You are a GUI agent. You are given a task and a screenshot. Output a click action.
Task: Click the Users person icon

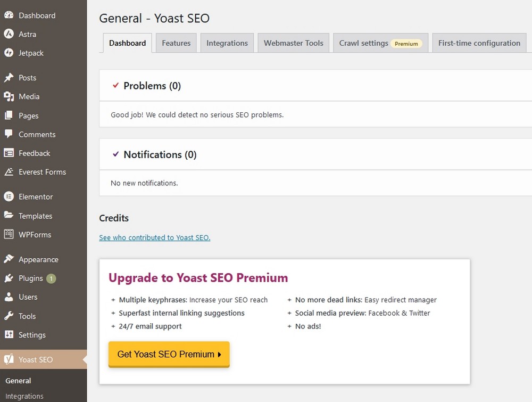[9, 297]
